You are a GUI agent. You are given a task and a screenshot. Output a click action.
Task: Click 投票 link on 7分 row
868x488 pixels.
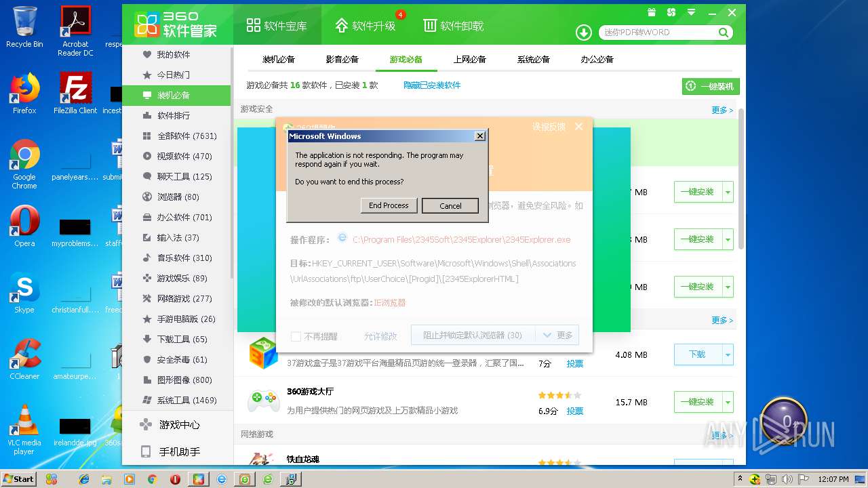pos(575,363)
